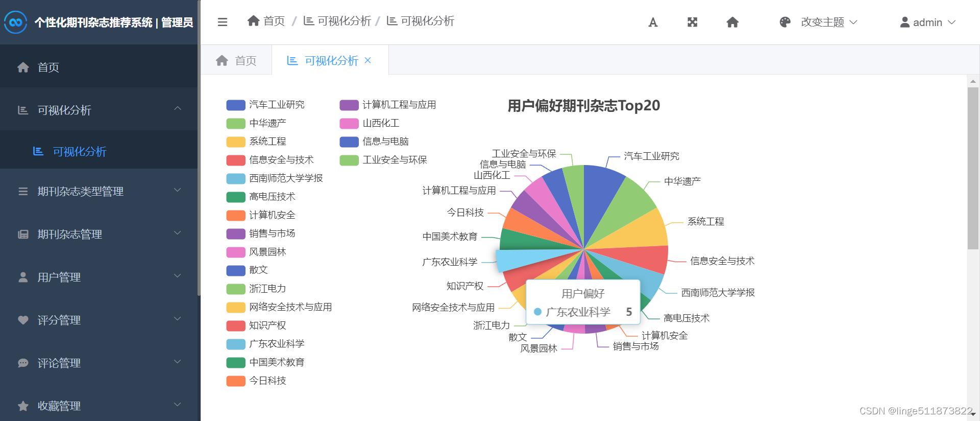
Task: Toggle 山西化工 legend series
Action: click(x=370, y=123)
